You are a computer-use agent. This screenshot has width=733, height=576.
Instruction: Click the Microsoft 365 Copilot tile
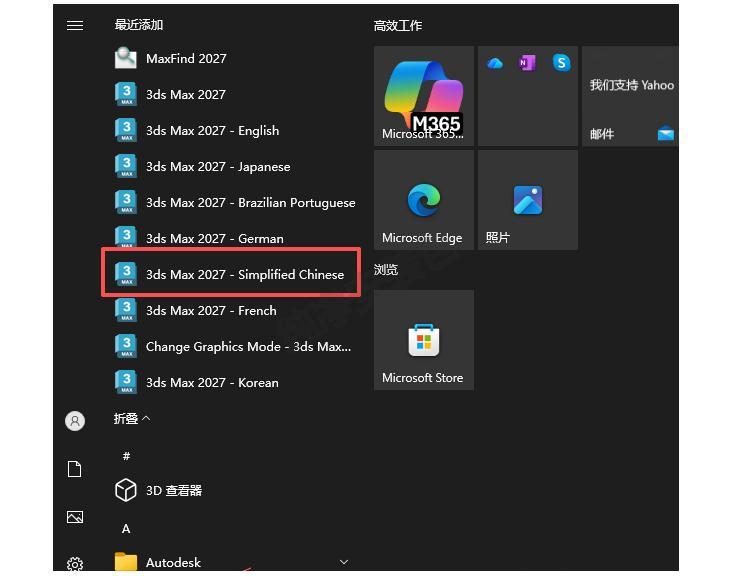424,96
